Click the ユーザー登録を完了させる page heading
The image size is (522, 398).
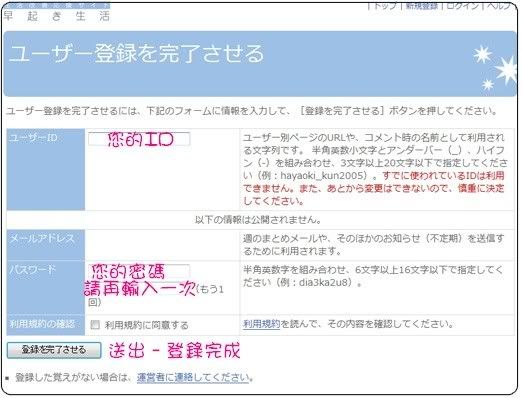(137, 54)
